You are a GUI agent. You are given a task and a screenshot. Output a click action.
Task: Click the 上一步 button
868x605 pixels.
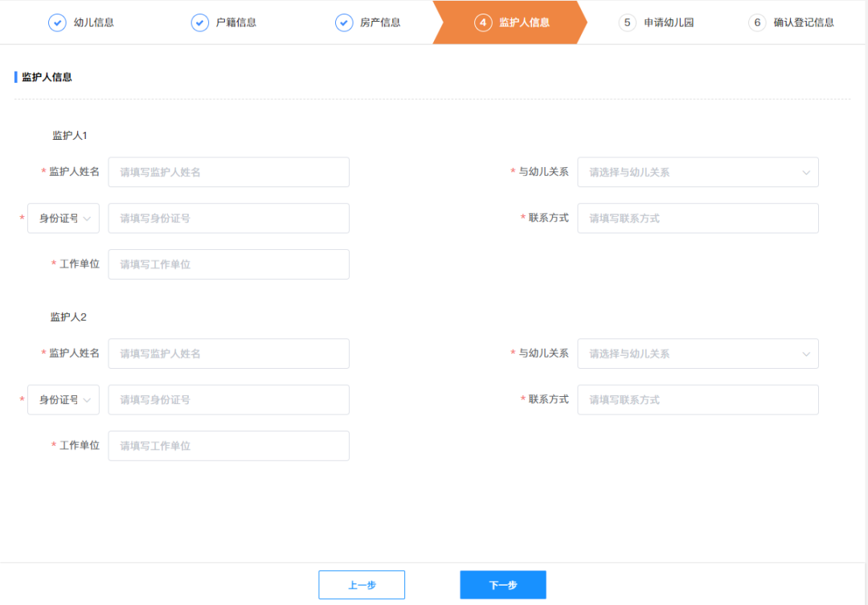click(x=362, y=585)
